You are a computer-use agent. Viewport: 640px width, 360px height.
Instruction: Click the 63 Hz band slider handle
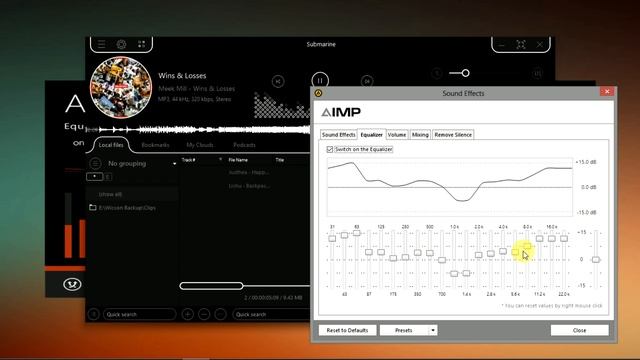(x=357, y=233)
